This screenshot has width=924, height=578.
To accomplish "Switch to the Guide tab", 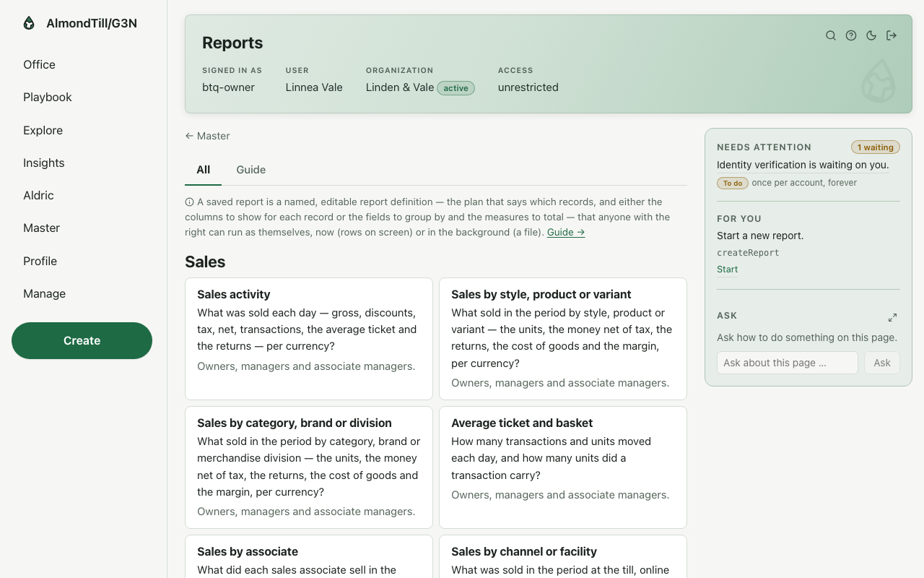I will [250, 170].
